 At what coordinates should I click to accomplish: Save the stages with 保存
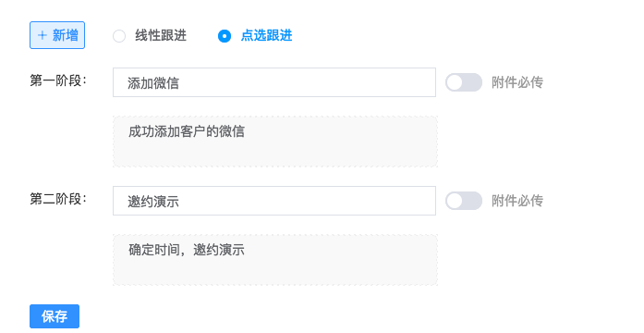[55, 316]
